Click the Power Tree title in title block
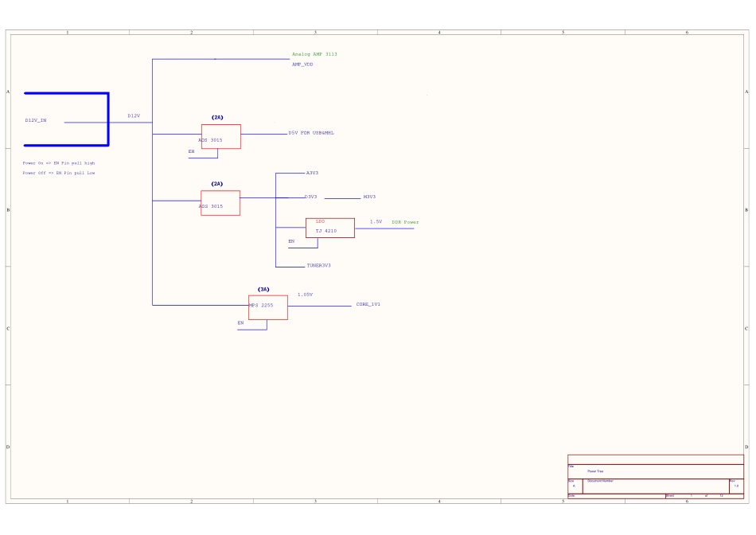 pos(595,471)
